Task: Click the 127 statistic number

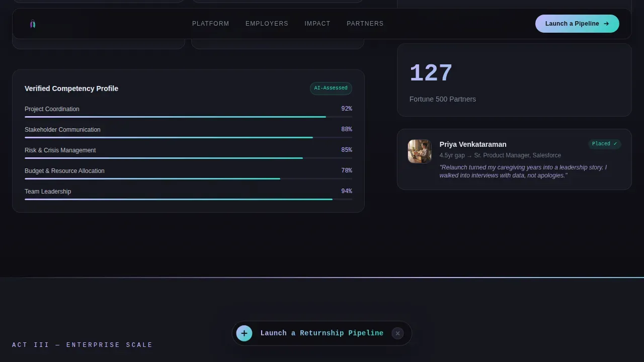Action: click(x=431, y=73)
